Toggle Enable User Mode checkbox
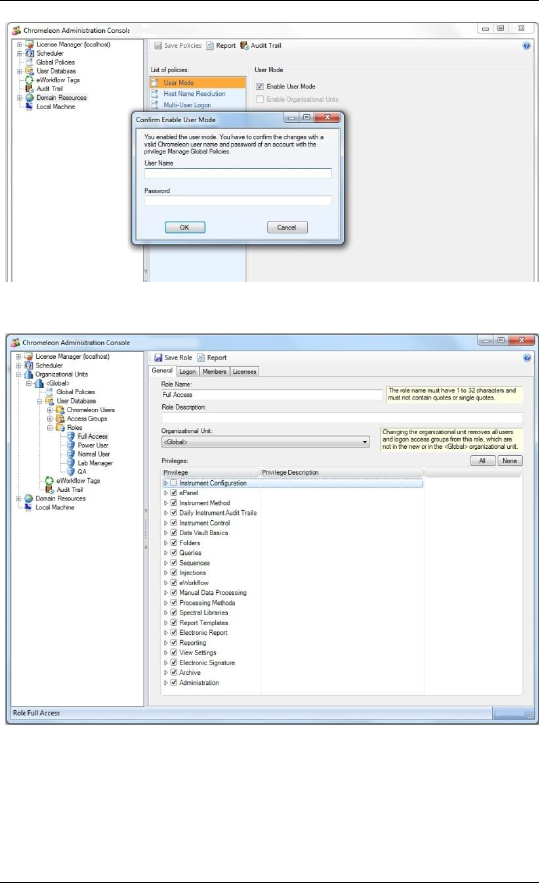 [x=260, y=87]
